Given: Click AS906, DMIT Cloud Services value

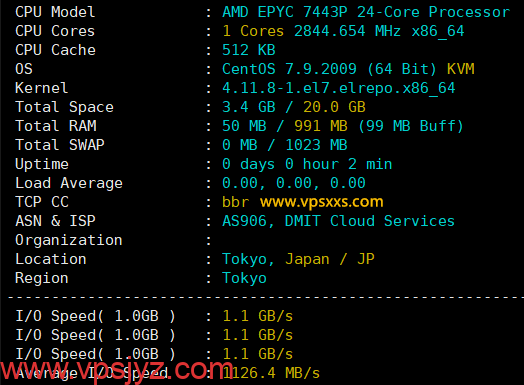Looking at the screenshot, I should 339,221.
